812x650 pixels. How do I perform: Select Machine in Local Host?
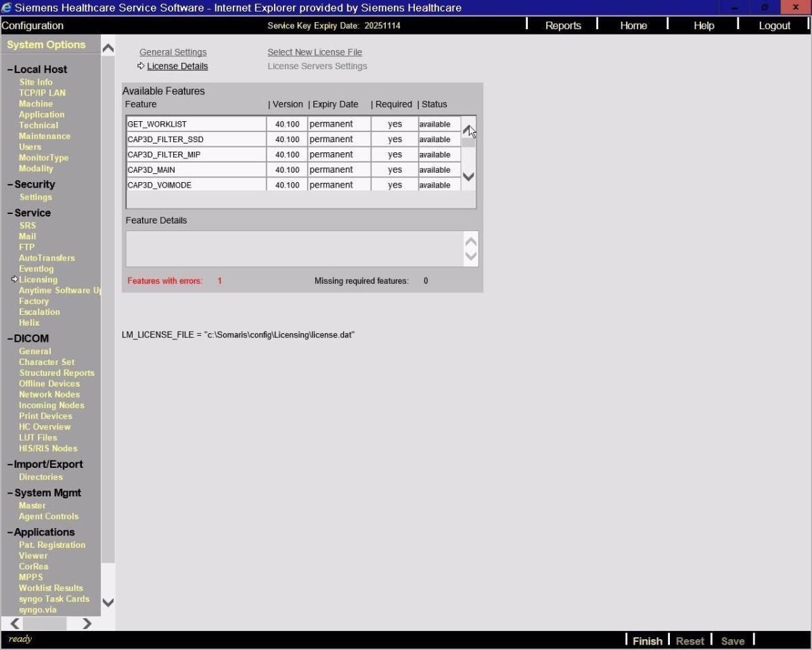[x=36, y=104]
